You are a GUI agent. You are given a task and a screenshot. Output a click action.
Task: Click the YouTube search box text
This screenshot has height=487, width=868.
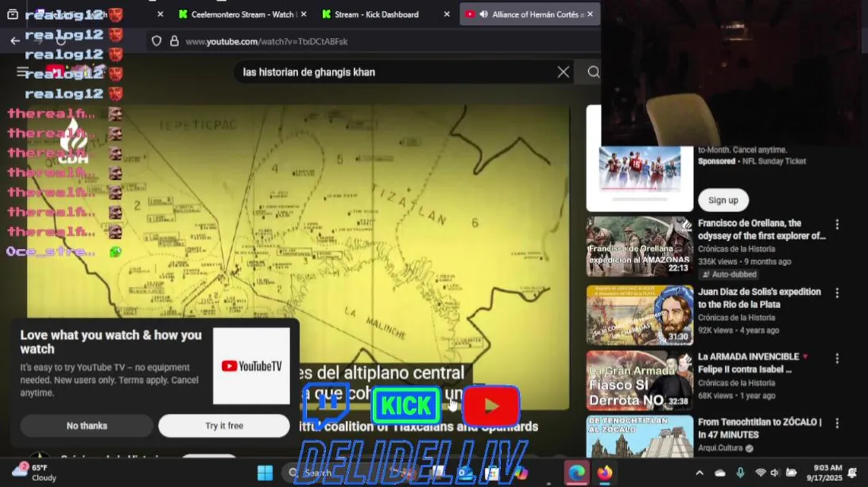309,72
